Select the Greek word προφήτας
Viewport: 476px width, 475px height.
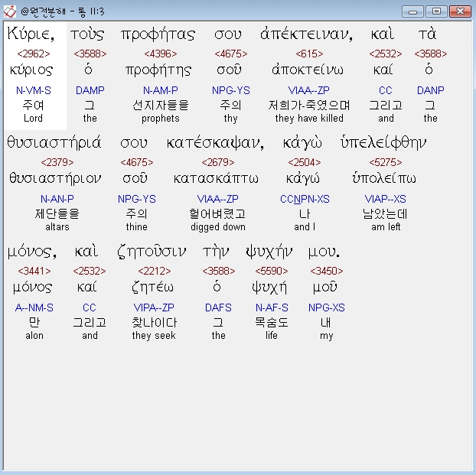tap(158, 34)
